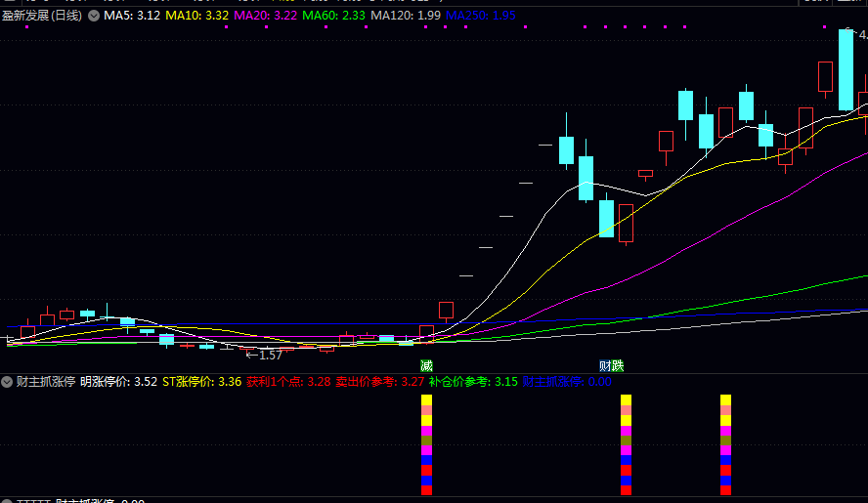868x503 pixels.
Task: Select the 盈新发展 (日线) chart title
Action: [43, 16]
